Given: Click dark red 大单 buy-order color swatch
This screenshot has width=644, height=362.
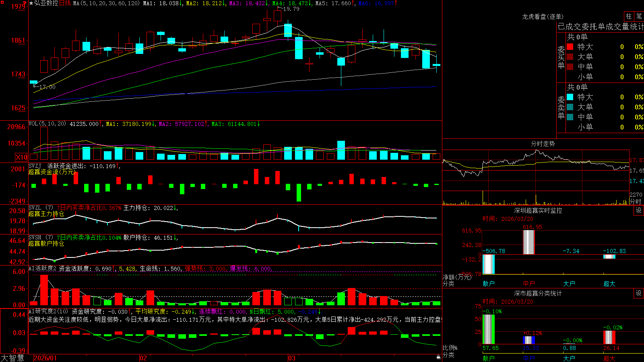Looking at the screenshot, I should (x=570, y=57).
